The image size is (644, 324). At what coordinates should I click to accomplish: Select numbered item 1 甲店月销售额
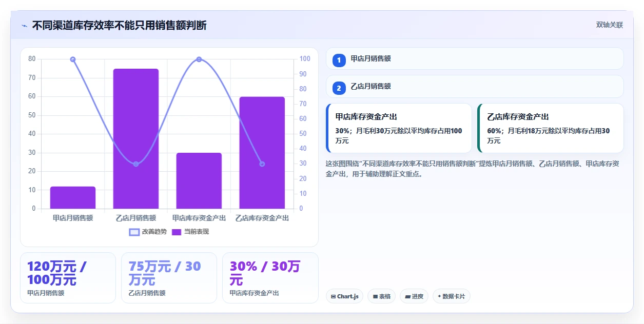(x=475, y=59)
